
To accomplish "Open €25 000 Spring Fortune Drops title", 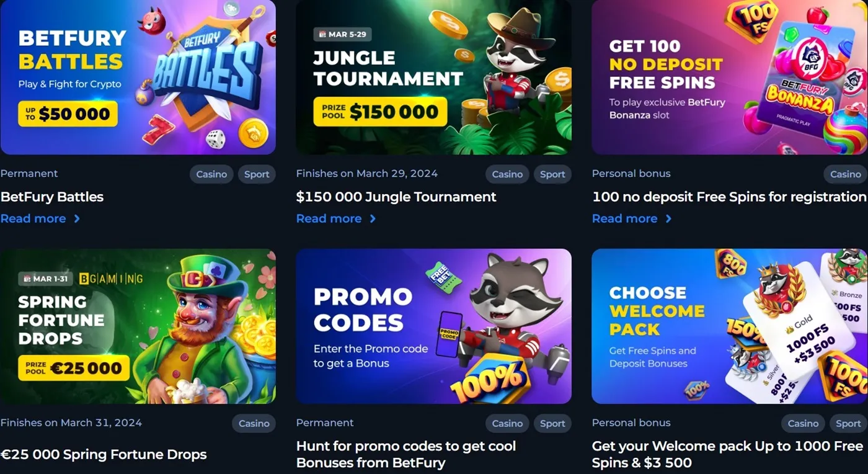I will (x=104, y=454).
